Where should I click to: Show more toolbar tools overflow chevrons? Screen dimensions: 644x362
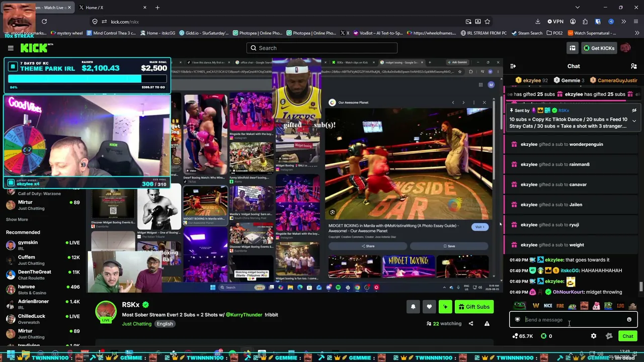[623, 22]
